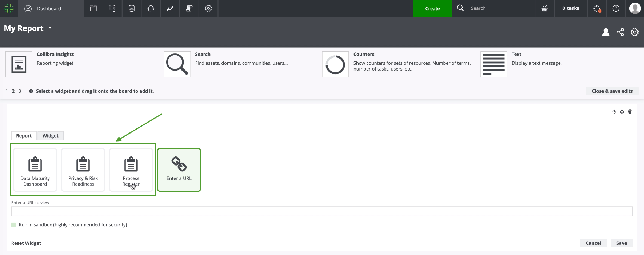644x255 pixels.
Task: Select the Data Maturity Dashboard report tile
Action: pyautogui.click(x=35, y=170)
